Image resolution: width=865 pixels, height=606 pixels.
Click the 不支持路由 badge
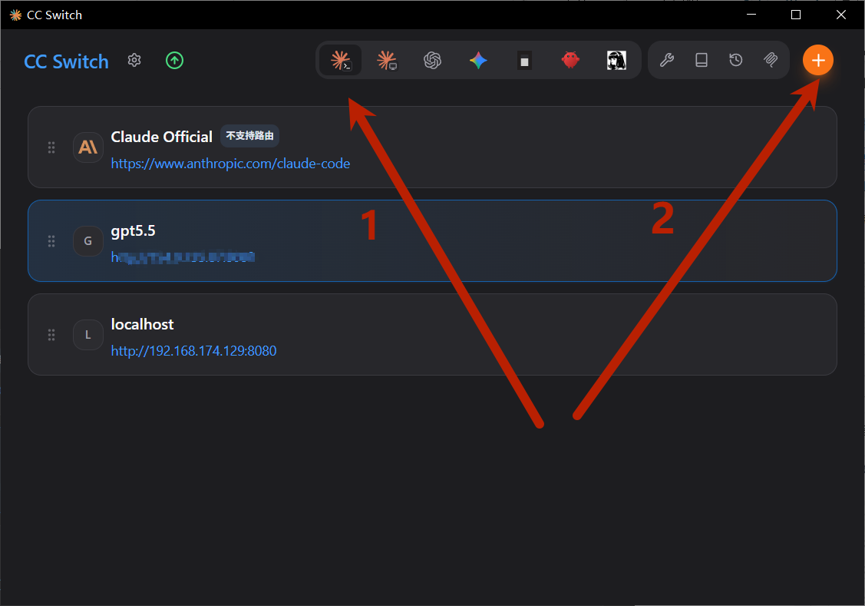(249, 136)
